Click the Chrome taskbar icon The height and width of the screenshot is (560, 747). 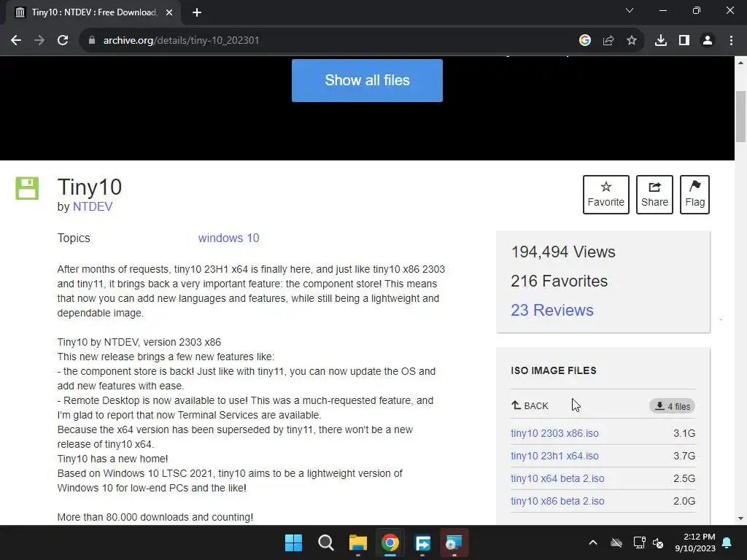point(390,542)
